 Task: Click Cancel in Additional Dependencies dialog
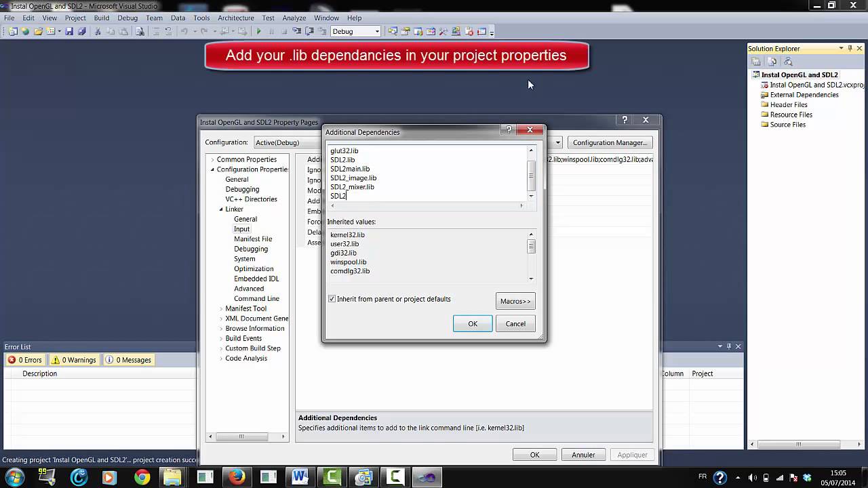[x=515, y=323]
